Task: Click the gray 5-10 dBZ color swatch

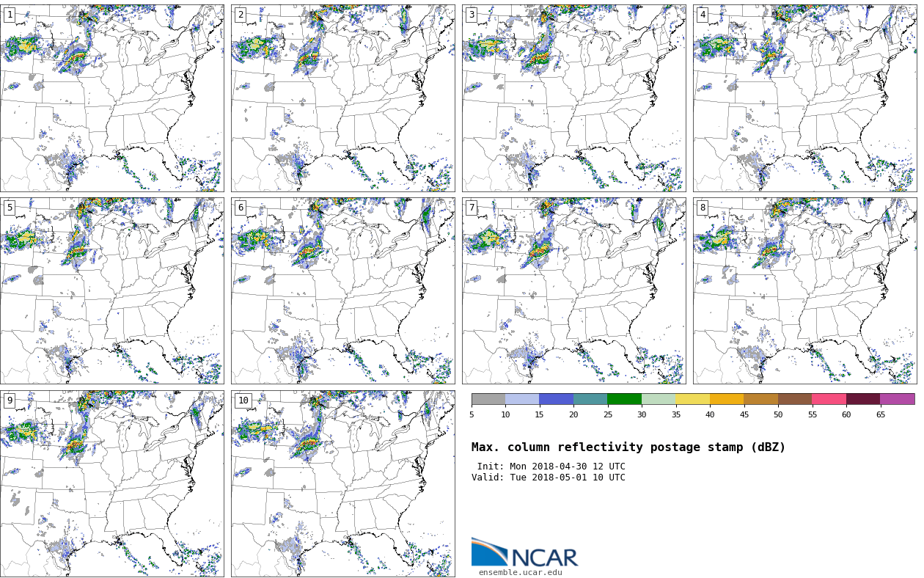Action: click(x=488, y=399)
